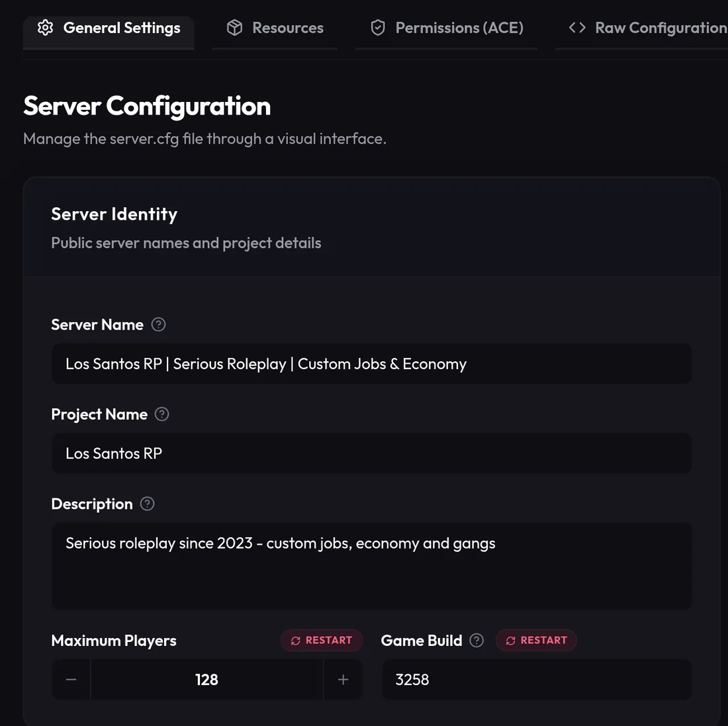Viewport: 728px width, 726px height.
Task: Show help for Game Build
Action: [x=477, y=641]
